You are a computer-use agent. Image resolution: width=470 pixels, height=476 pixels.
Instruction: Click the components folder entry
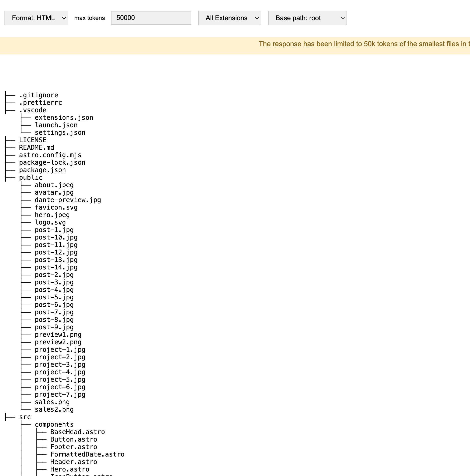pyautogui.click(x=54, y=424)
